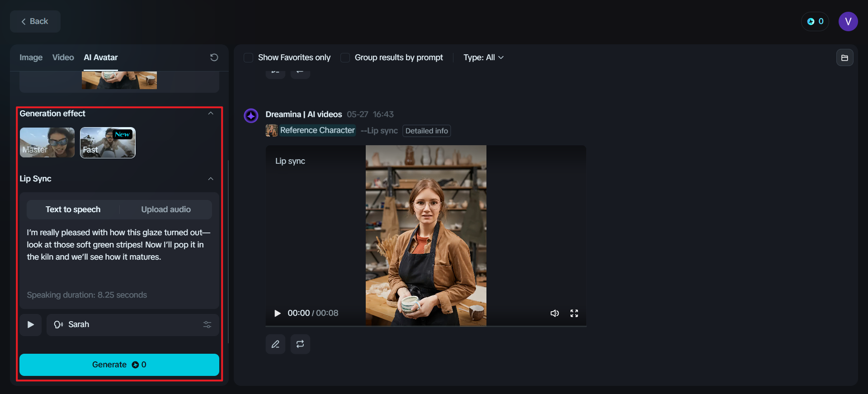Viewport: 868px width, 394px height.
Task: Open the Type: All dropdown
Action: pyautogui.click(x=483, y=57)
